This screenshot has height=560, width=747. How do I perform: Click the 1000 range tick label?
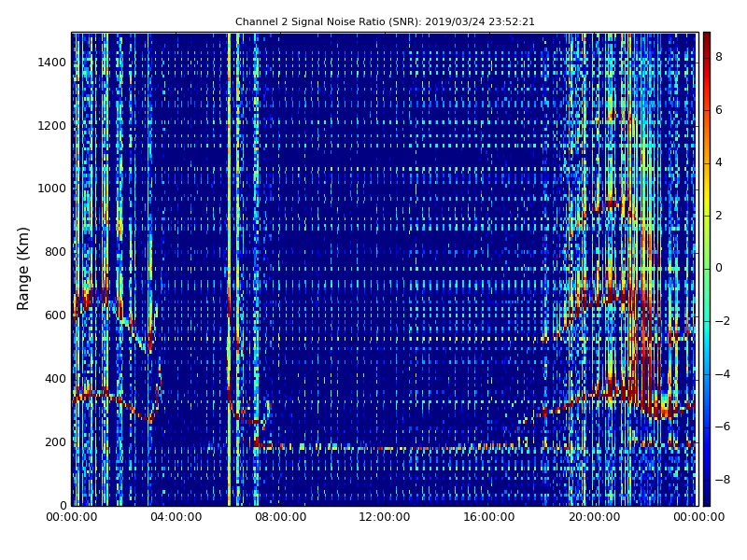51,189
